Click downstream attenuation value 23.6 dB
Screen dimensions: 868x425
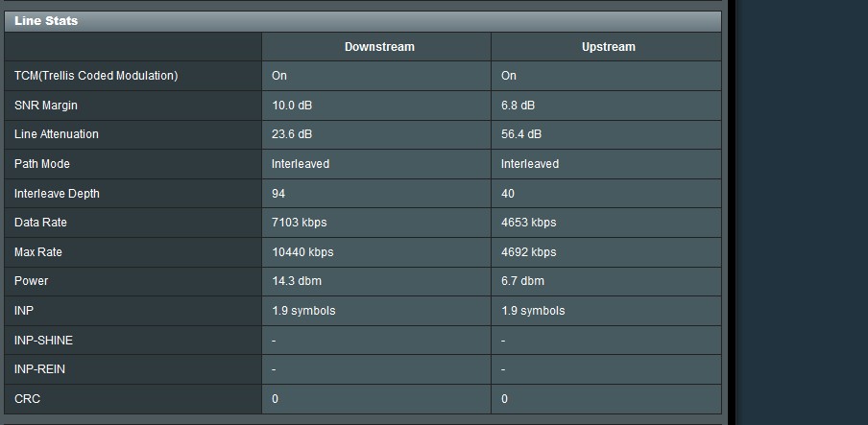click(292, 134)
